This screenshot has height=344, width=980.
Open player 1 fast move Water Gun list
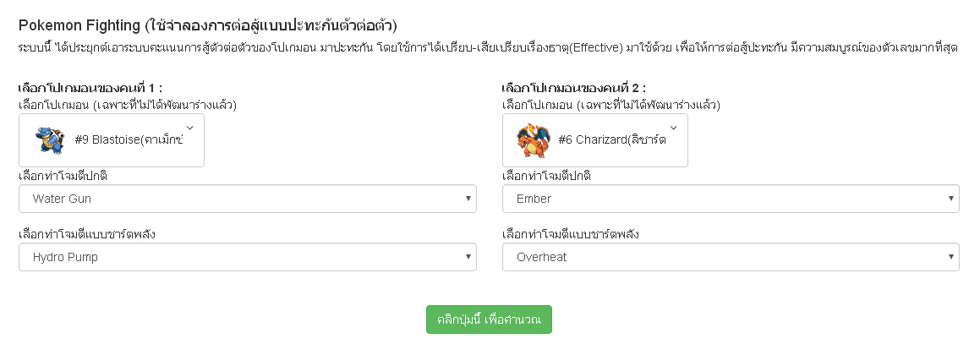point(248,199)
